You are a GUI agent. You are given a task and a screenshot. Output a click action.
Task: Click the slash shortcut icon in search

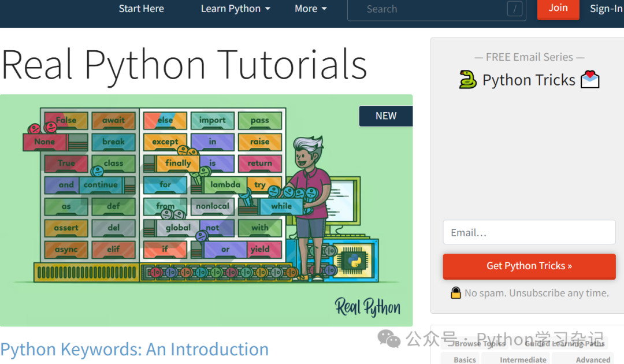click(x=515, y=9)
